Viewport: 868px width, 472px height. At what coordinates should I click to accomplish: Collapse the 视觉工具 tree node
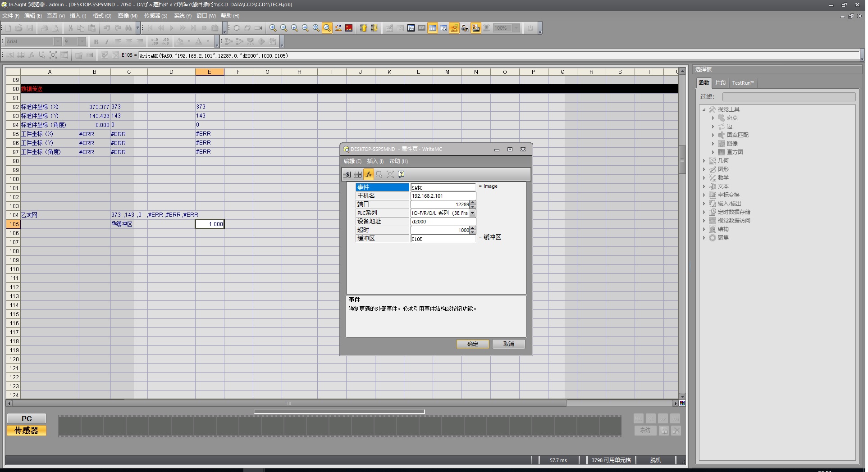(x=704, y=109)
